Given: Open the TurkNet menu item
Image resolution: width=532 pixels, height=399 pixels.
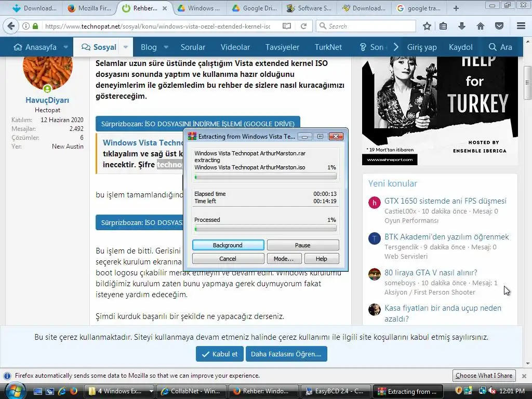Looking at the screenshot, I should (328, 47).
